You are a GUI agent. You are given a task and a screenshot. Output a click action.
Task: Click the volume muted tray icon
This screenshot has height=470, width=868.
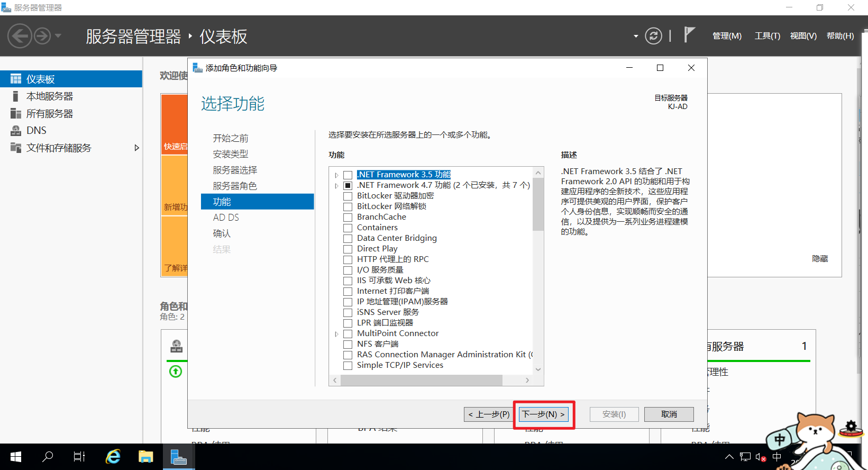(x=761, y=457)
